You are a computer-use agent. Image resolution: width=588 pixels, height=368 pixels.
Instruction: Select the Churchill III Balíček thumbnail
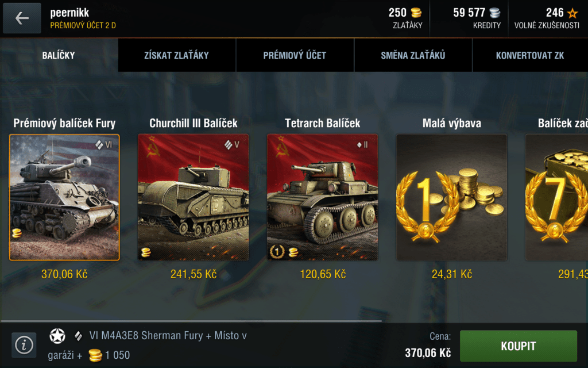[193, 197]
